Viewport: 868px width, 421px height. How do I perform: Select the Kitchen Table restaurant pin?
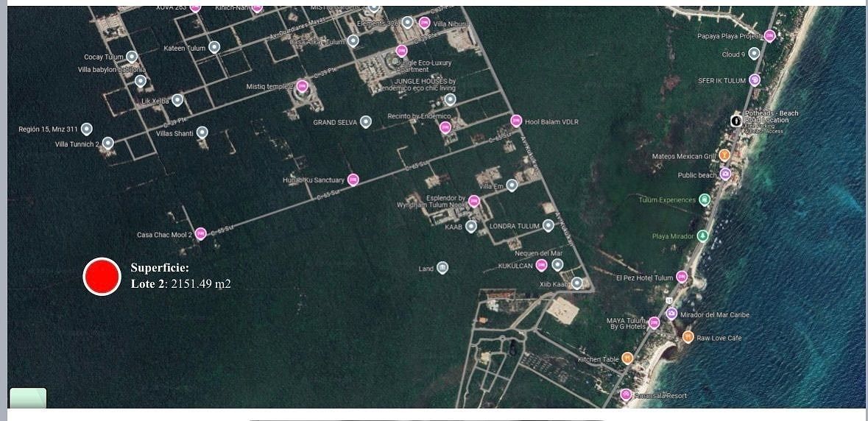click(627, 358)
